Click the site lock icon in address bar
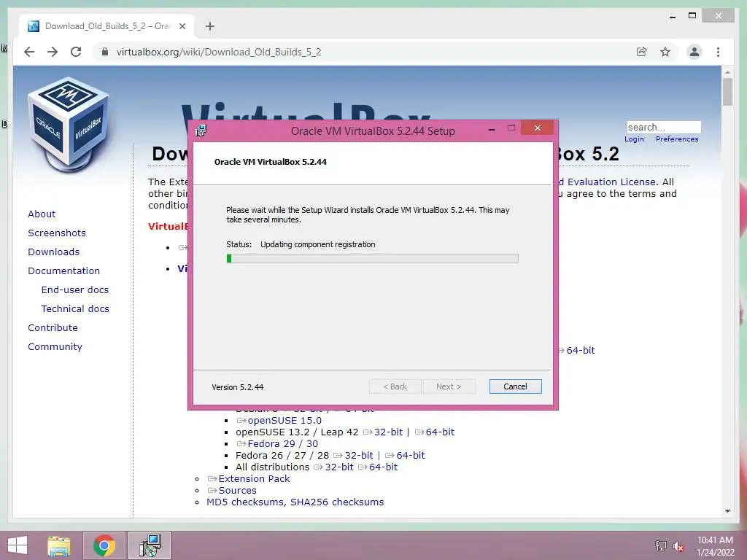 click(x=105, y=52)
